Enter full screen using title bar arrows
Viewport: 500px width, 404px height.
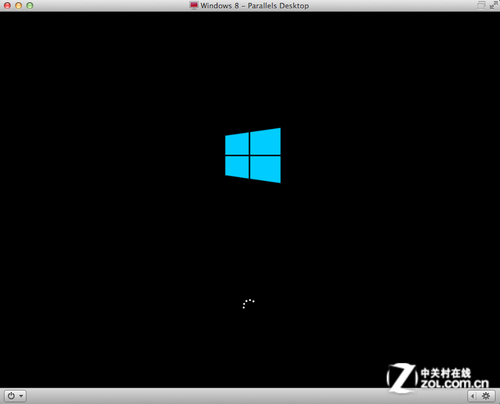pos(493,5)
